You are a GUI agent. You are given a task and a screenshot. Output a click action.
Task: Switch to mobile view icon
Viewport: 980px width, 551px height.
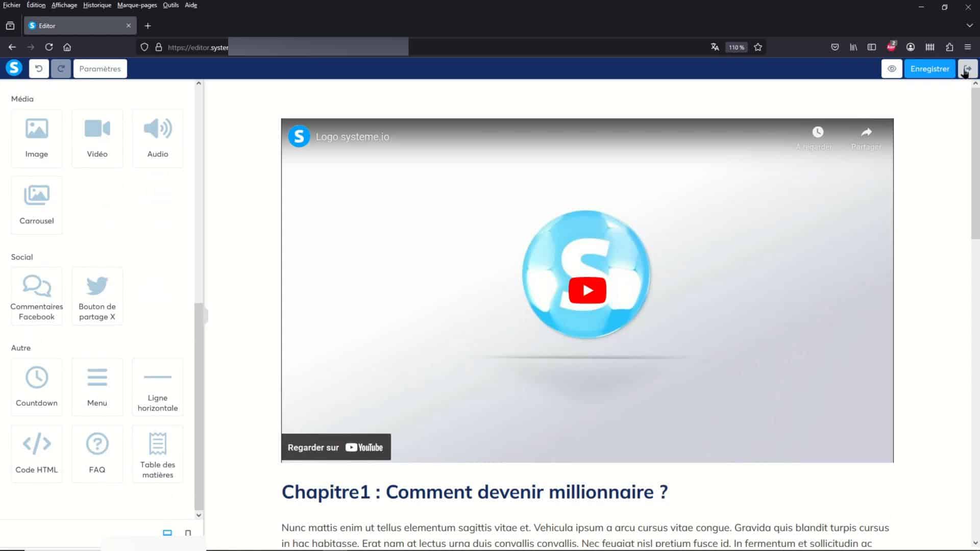click(188, 533)
